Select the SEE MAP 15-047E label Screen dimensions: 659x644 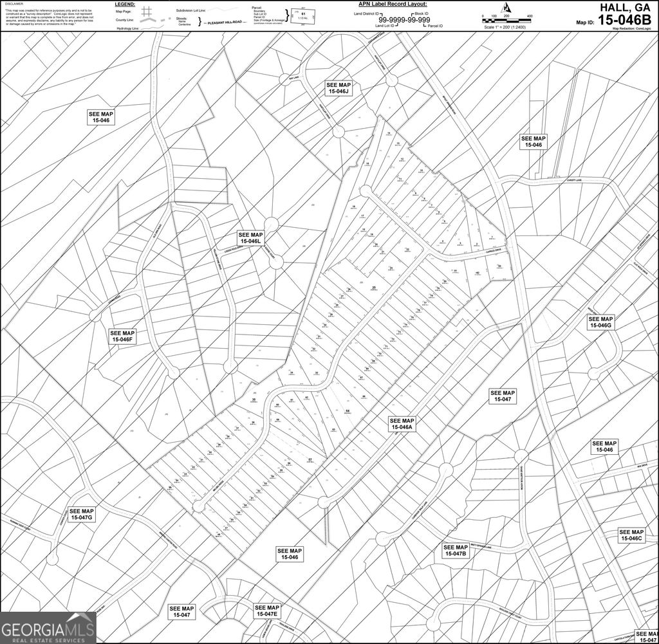[x=267, y=611]
